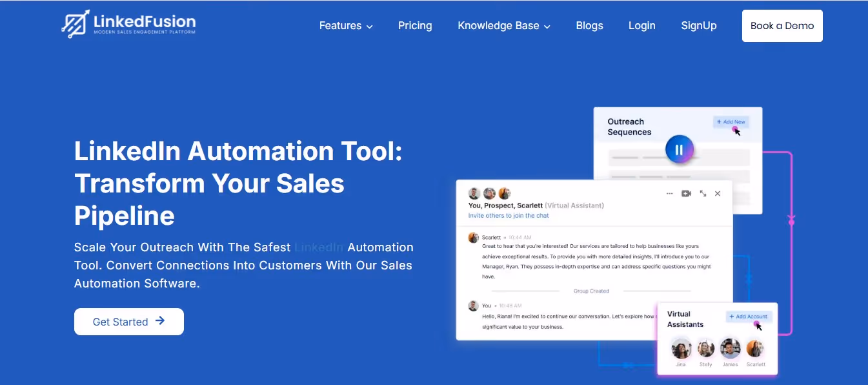Open the more options ellipsis in chat
Image resolution: width=868 pixels, height=385 pixels.
pos(670,194)
